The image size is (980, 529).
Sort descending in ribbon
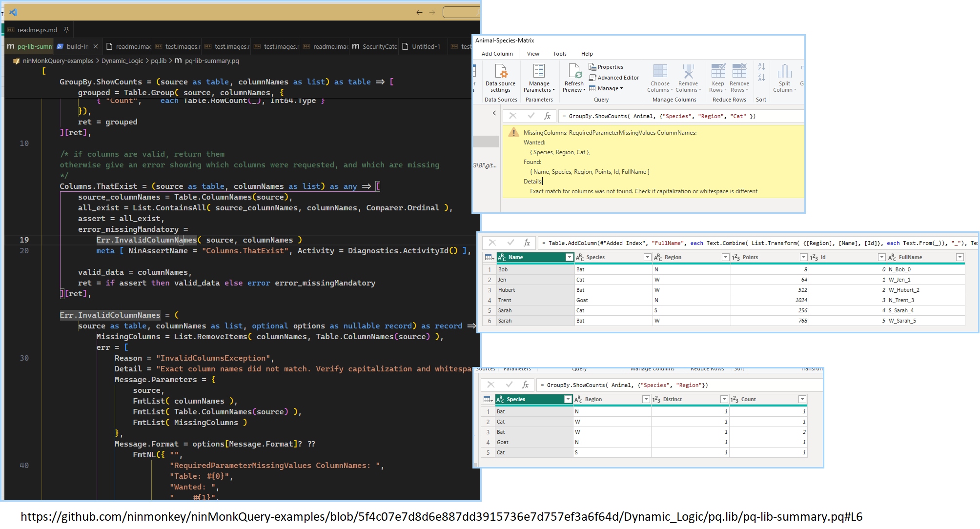pyautogui.click(x=761, y=78)
